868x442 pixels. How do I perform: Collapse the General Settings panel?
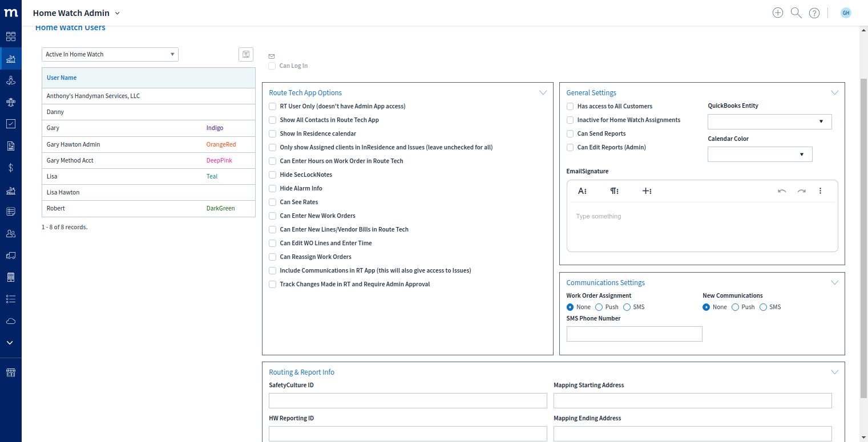coord(835,92)
